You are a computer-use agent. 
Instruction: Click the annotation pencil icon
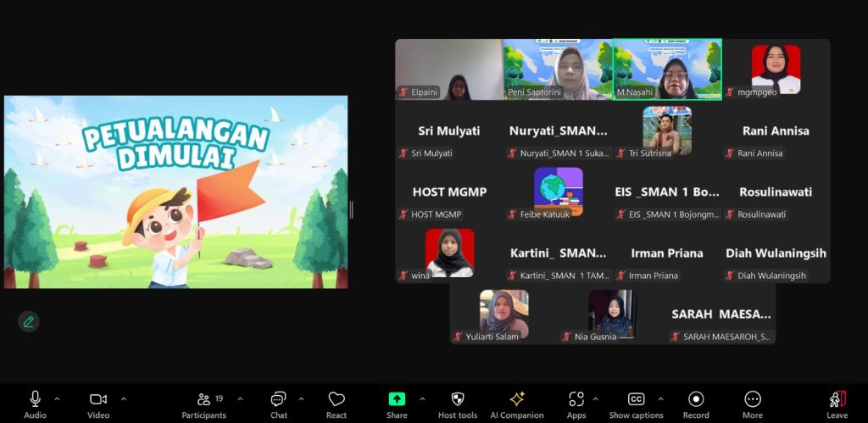pyautogui.click(x=29, y=321)
